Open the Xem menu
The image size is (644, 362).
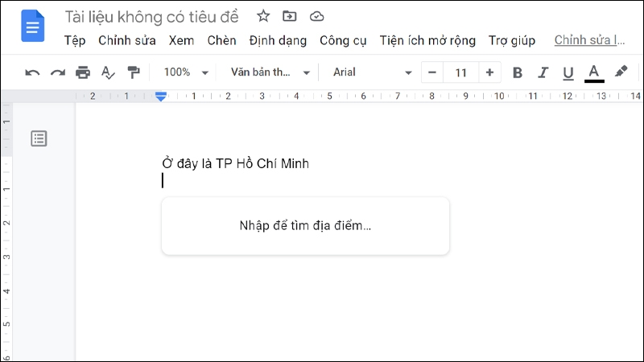click(x=181, y=41)
